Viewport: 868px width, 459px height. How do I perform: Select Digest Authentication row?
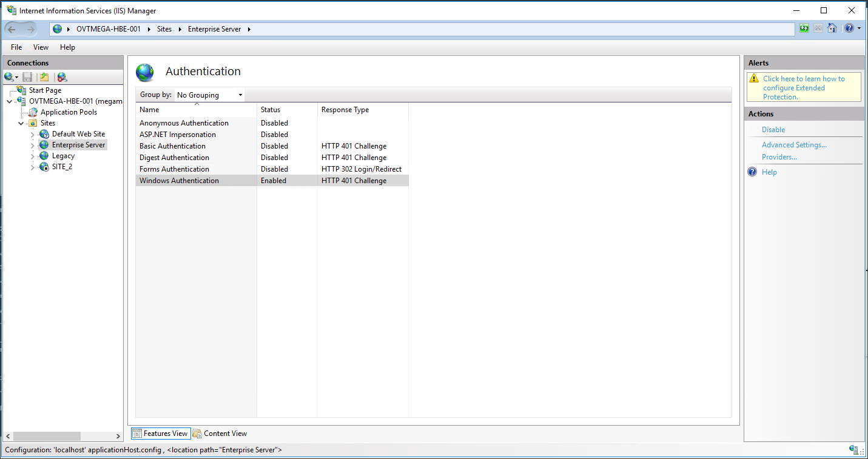pos(272,158)
